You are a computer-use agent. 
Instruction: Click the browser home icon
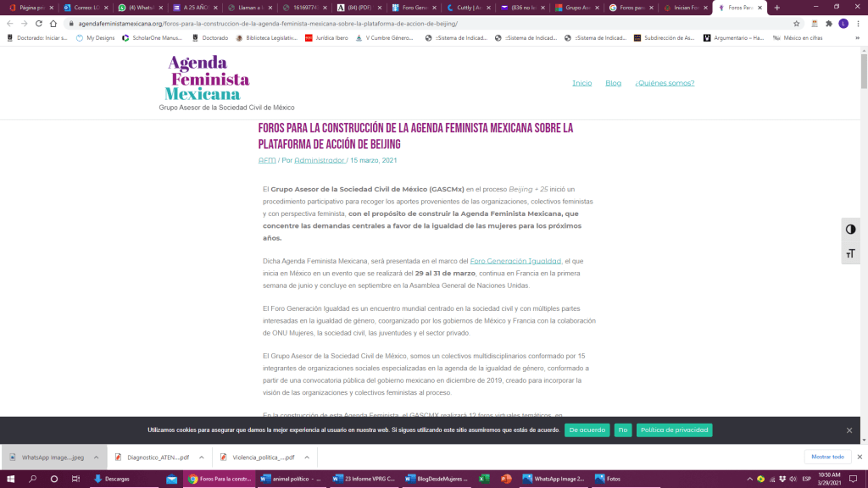pyautogui.click(x=55, y=24)
